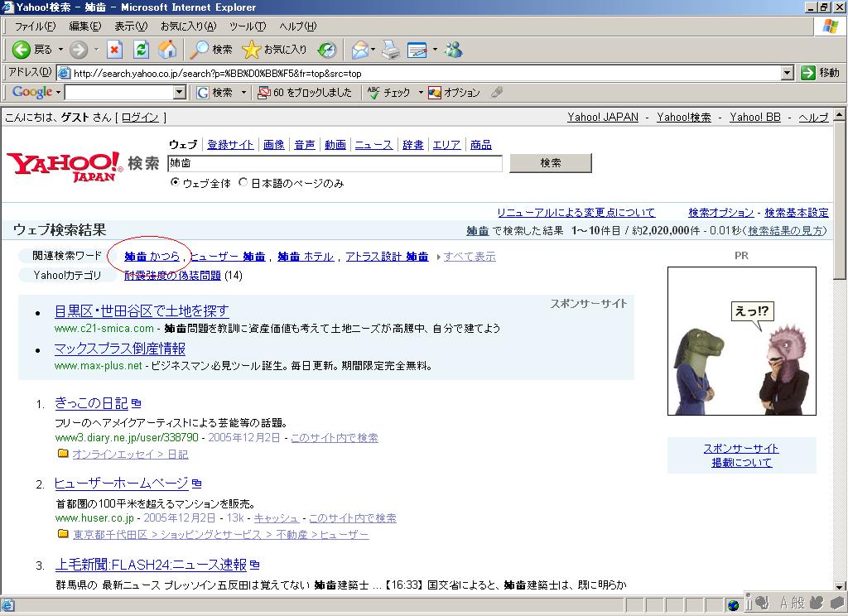Click the IE Back arrow button

[21, 50]
